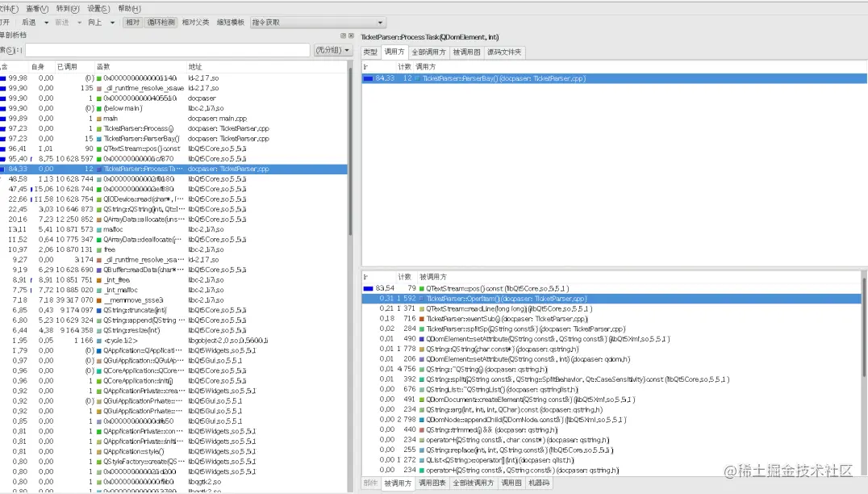The image size is (868, 494).
Task: Switch to the 被调用图 tab
Action: 466,52
